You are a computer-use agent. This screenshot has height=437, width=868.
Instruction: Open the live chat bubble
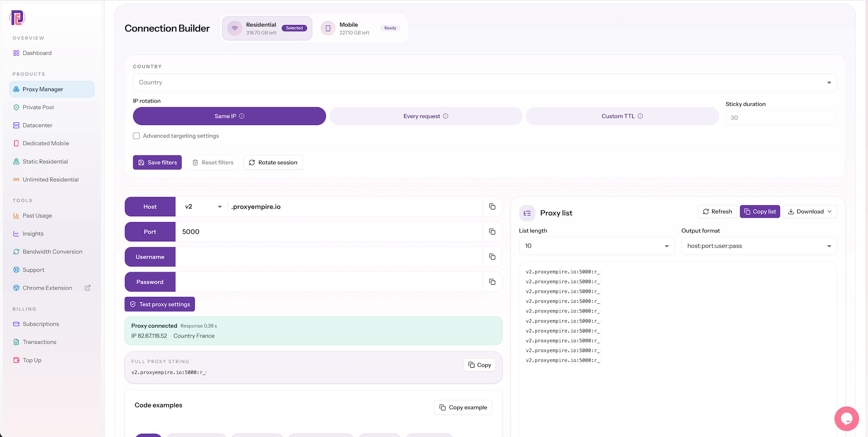tap(847, 418)
